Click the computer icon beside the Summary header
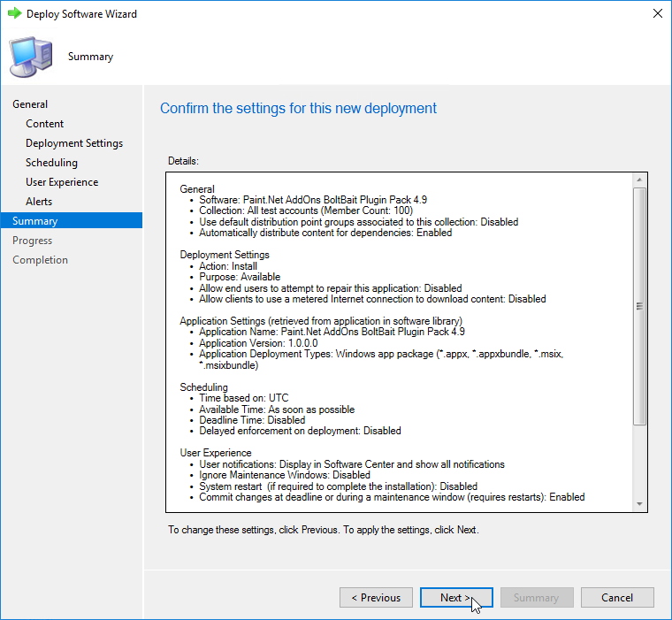Viewport: 672px width, 620px height. [31, 57]
